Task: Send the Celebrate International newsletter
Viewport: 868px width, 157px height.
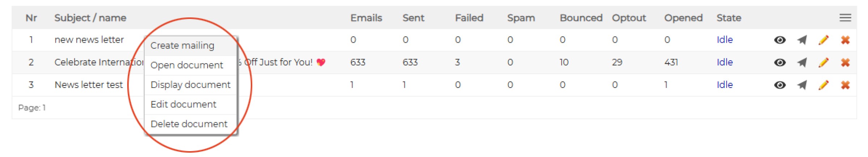Action: (802, 63)
